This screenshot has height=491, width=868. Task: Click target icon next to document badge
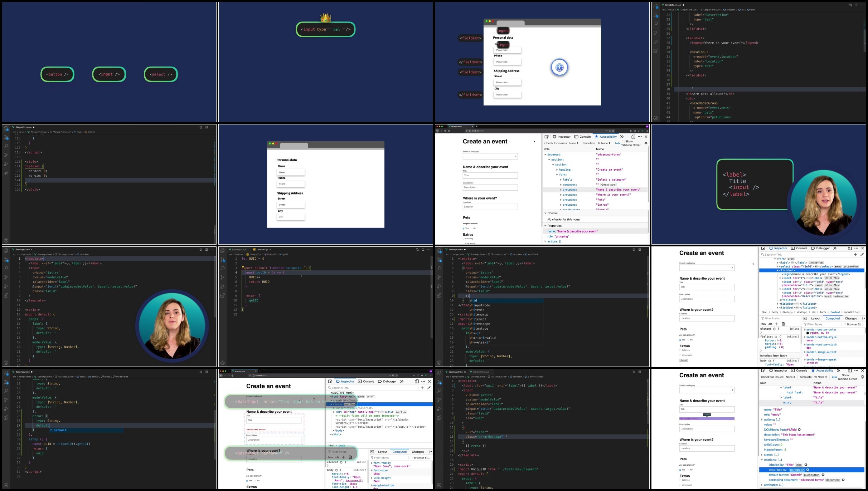(x=843, y=480)
